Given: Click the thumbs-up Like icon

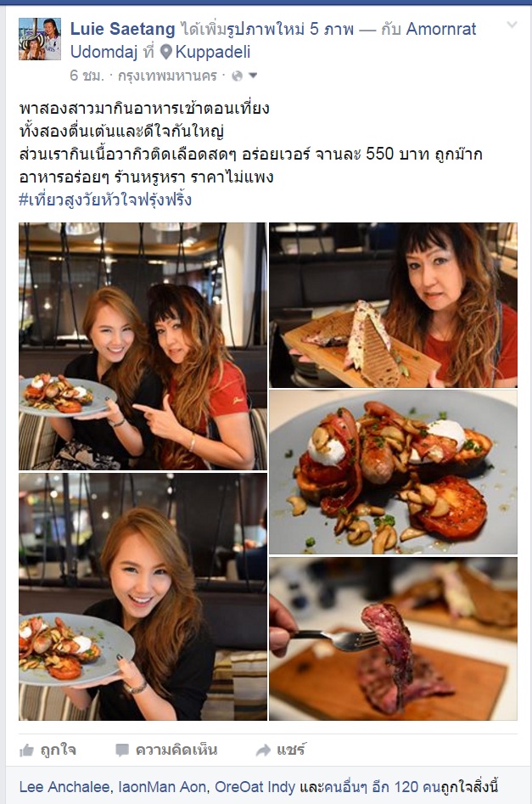Looking at the screenshot, I should click(26, 751).
